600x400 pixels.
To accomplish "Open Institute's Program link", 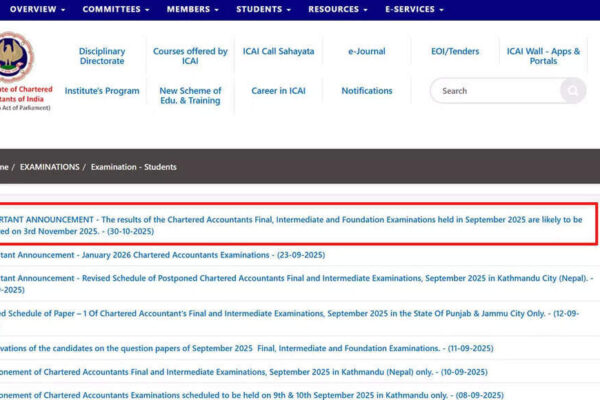I will point(102,91).
